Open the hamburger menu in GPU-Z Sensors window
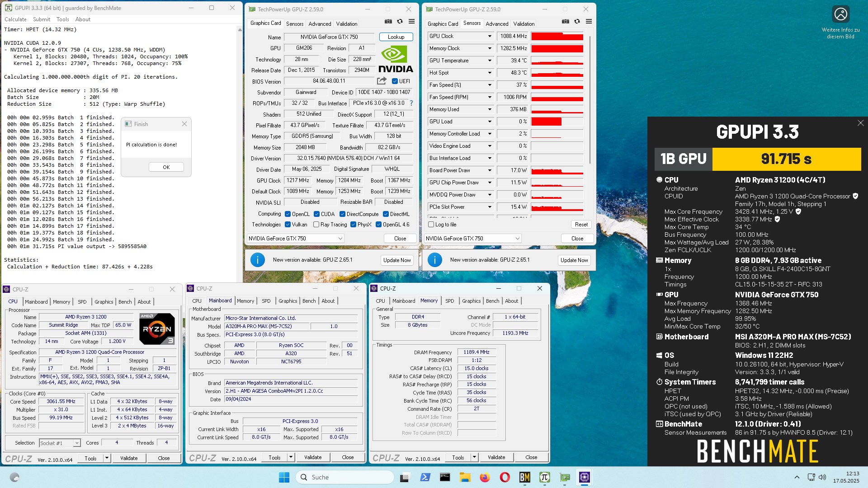The height and width of the screenshot is (488, 868). (x=589, y=21)
